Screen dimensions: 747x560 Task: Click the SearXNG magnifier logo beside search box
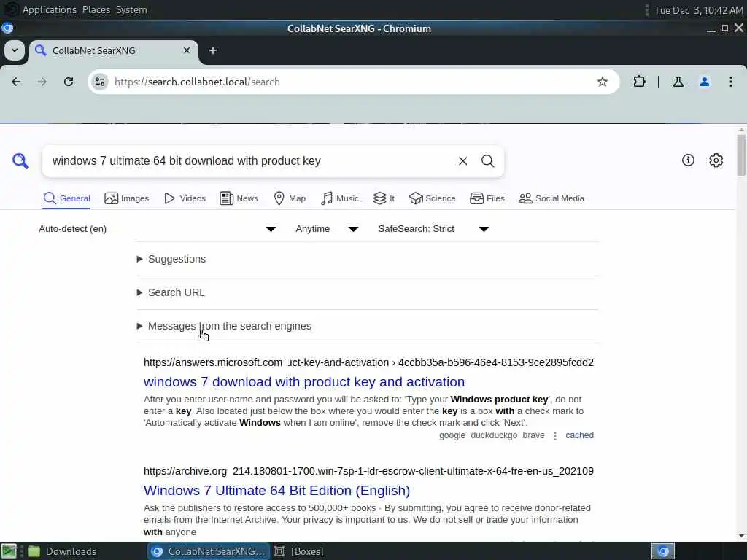[x=20, y=161]
